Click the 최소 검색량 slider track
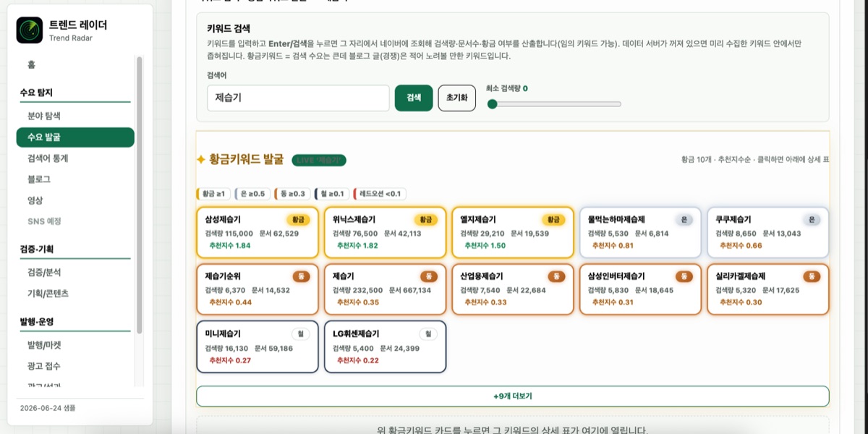 pos(554,104)
